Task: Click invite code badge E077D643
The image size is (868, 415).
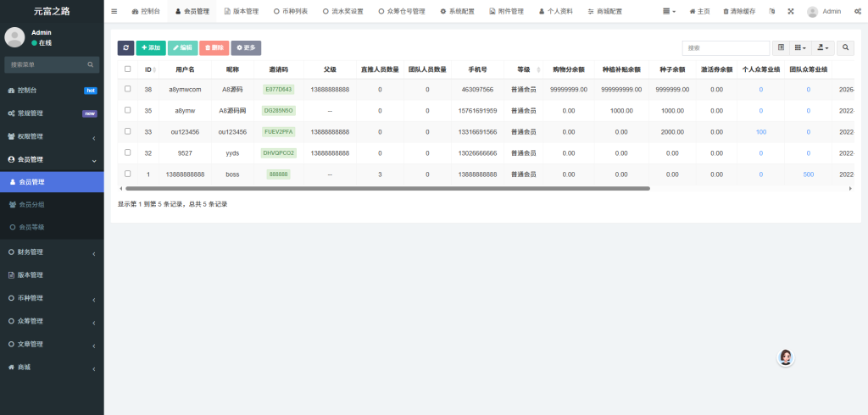Action: [278, 89]
